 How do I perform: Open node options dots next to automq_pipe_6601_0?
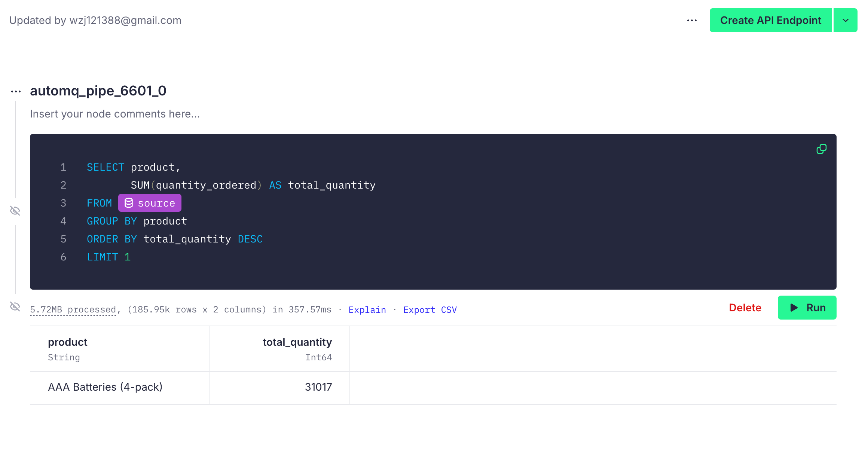(16, 91)
